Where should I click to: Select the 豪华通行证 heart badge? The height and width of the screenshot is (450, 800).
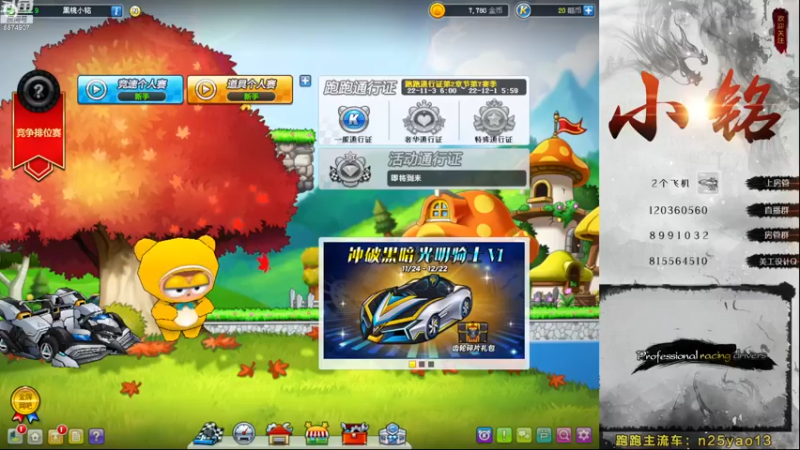[423, 122]
